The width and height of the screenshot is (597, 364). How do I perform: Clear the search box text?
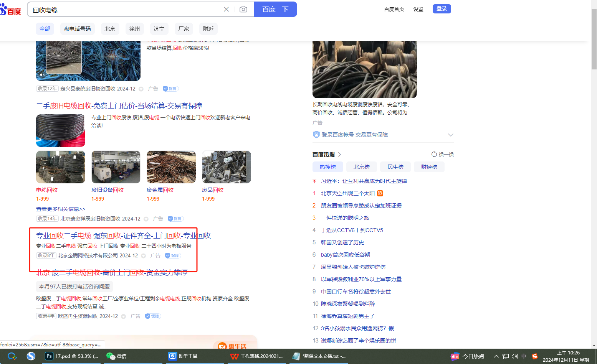pyautogui.click(x=226, y=9)
